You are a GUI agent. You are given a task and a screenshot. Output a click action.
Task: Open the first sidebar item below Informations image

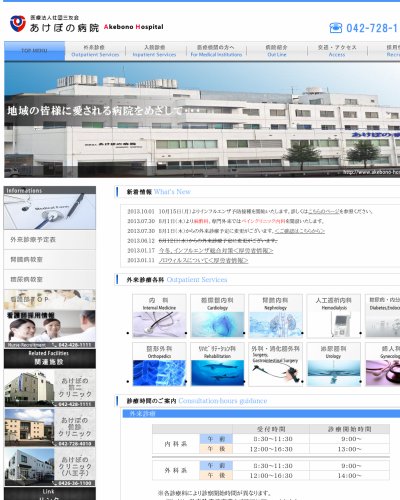click(50, 240)
